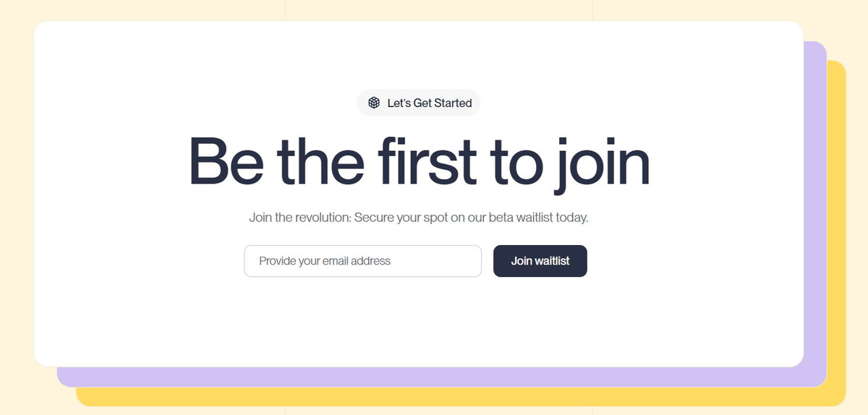868x415 pixels.
Task: Click the word "Be" starting the headline
Action: [224, 161]
